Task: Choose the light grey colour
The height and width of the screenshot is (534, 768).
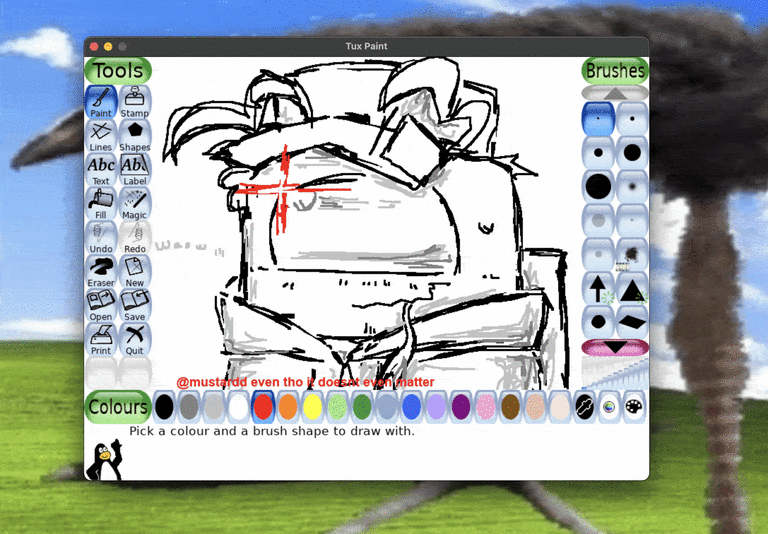Action: pyautogui.click(x=214, y=407)
